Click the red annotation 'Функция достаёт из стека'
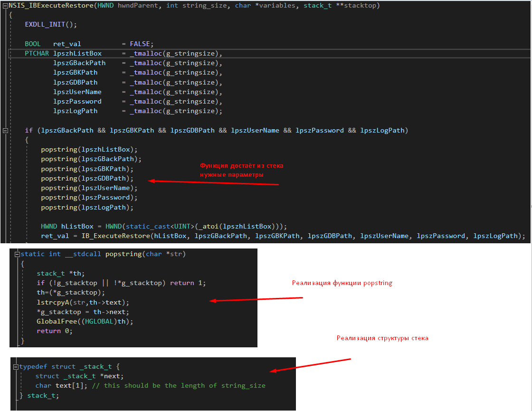 click(x=241, y=166)
